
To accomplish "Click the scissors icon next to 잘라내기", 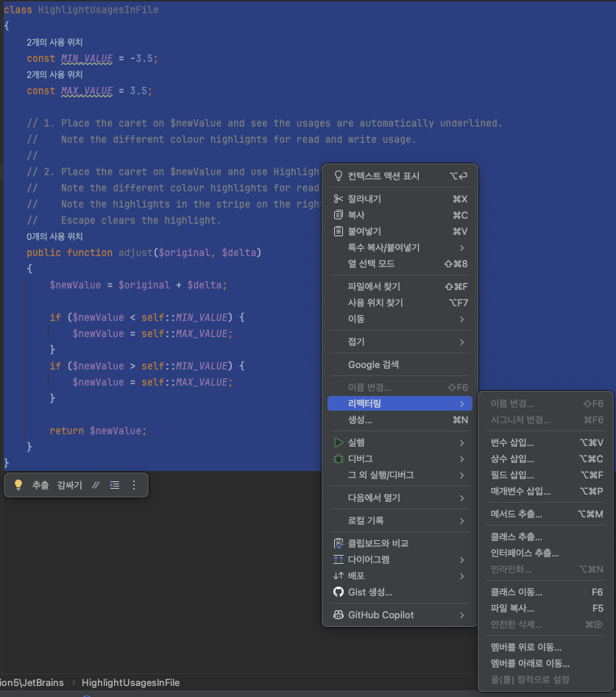I will pos(339,199).
